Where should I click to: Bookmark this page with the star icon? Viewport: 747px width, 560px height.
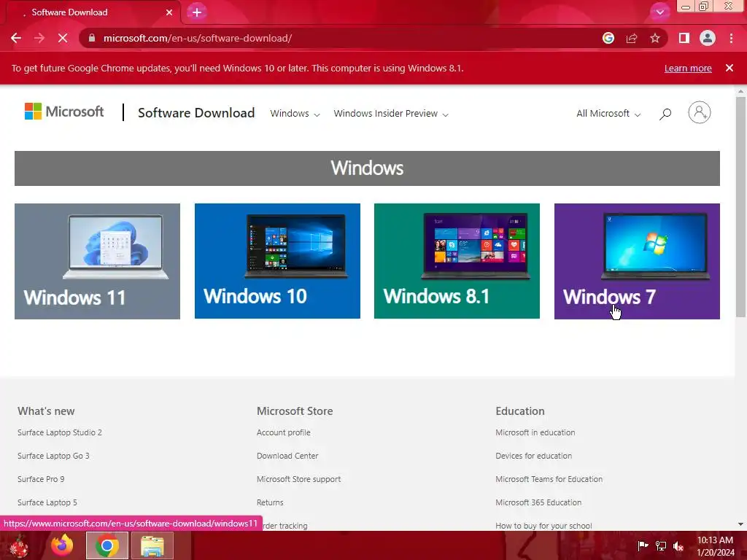point(655,38)
